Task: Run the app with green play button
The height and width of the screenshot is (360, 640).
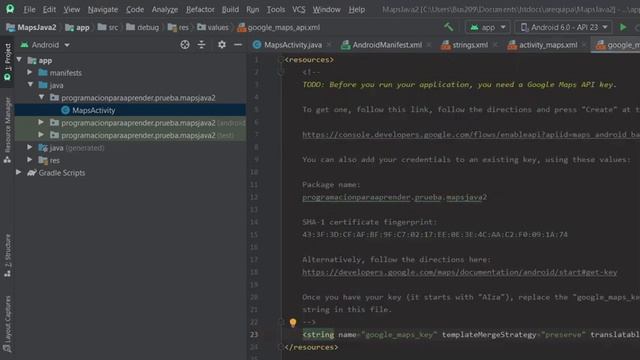Action: point(623,27)
